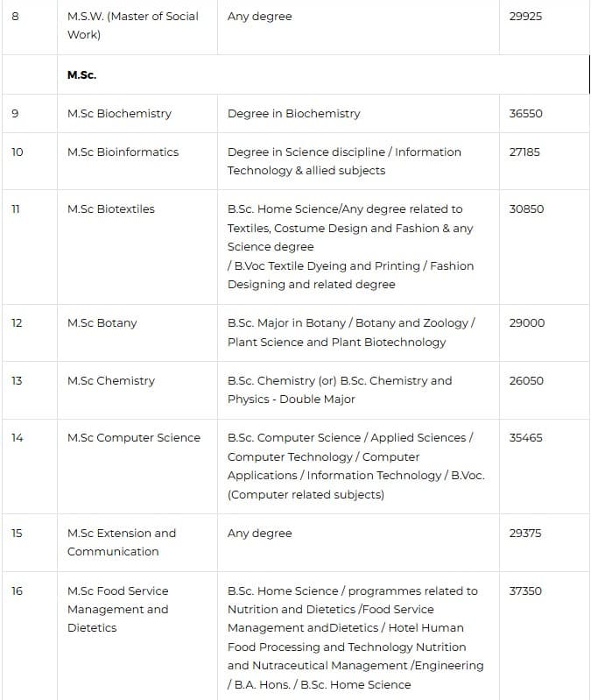Click the fee amount 30850
The image size is (591, 700).
[x=526, y=209]
